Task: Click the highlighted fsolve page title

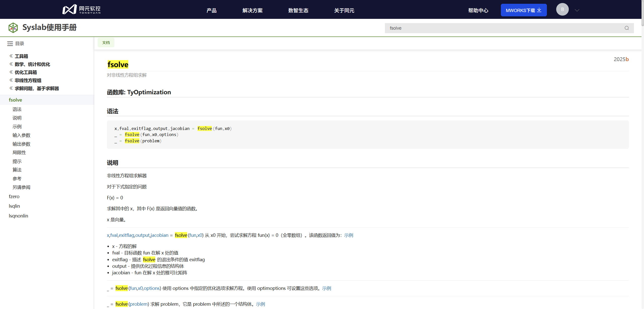Action: [118, 65]
